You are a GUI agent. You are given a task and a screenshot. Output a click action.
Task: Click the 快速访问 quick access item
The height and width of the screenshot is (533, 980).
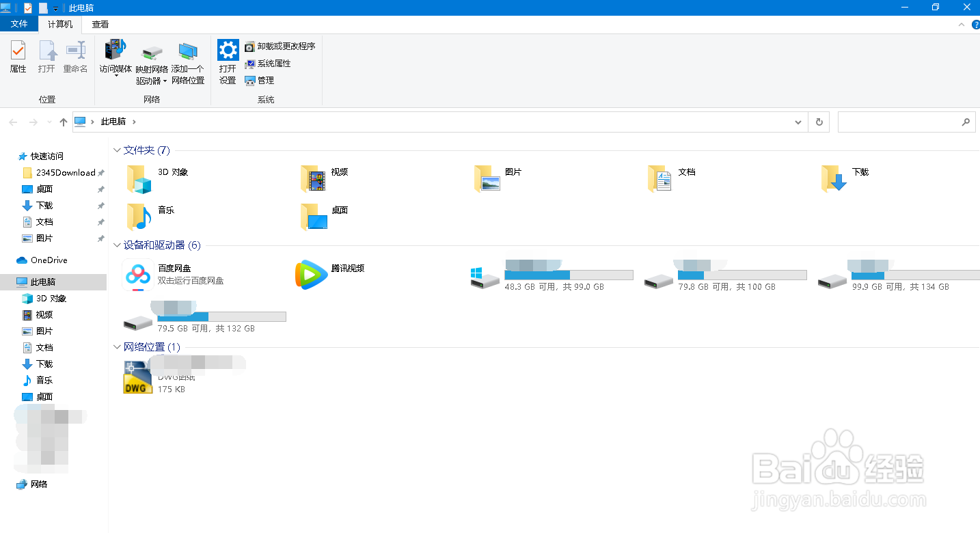[47, 156]
